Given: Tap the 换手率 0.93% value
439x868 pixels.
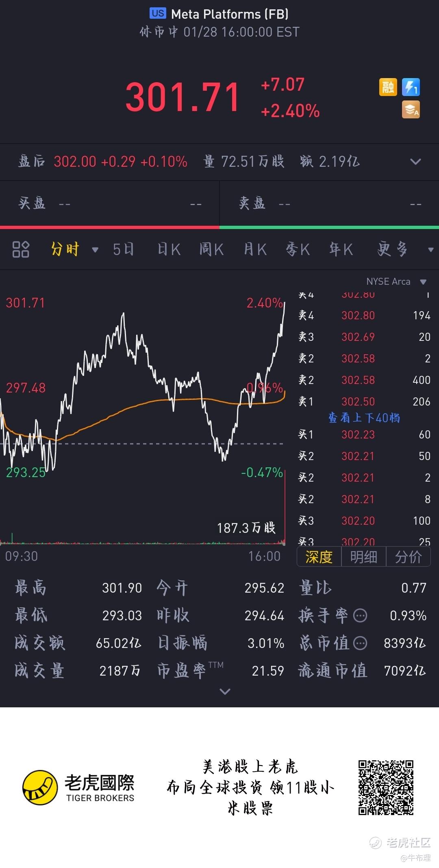Looking at the screenshot, I should click(x=408, y=615).
